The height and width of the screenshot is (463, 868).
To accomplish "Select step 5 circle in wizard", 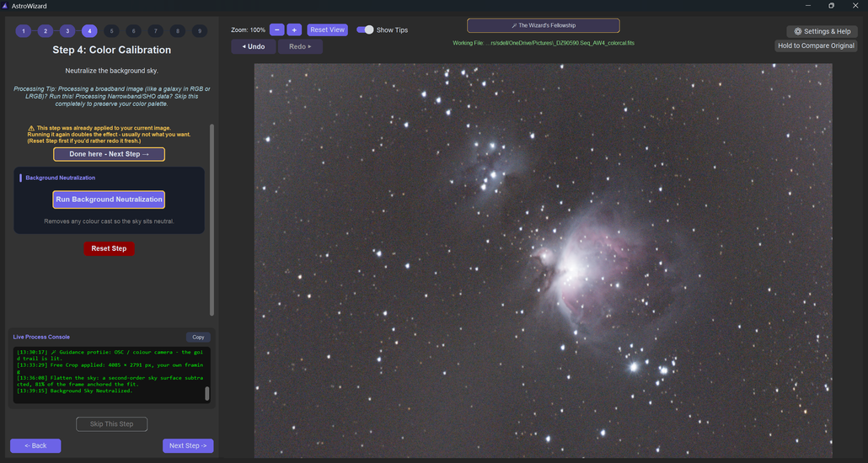I will click(x=111, y=31).
